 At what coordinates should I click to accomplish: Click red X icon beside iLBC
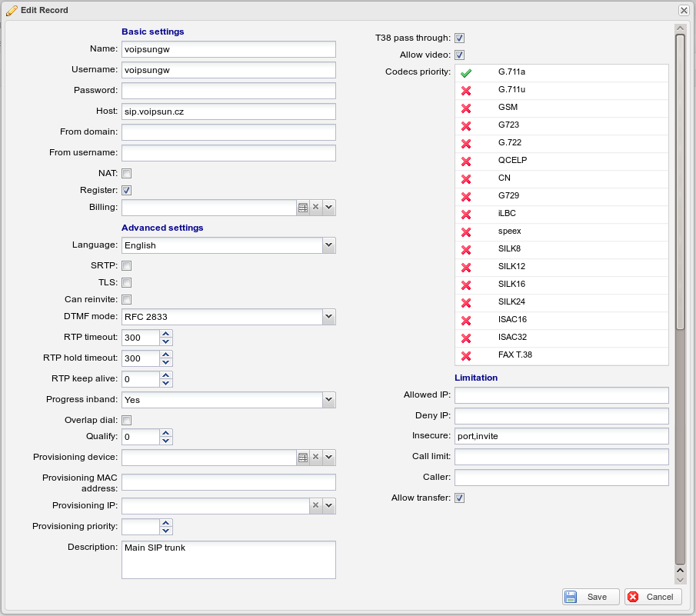tap(465, 215)
